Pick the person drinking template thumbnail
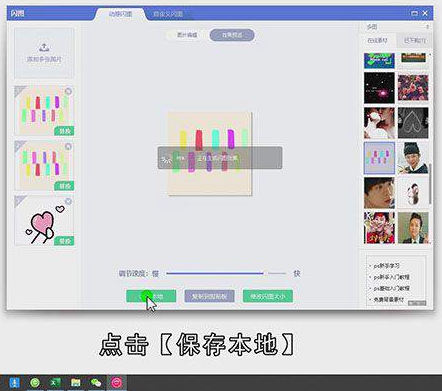Image resolution: width=442 pixels, height=391 pixels. pos(379,123)
